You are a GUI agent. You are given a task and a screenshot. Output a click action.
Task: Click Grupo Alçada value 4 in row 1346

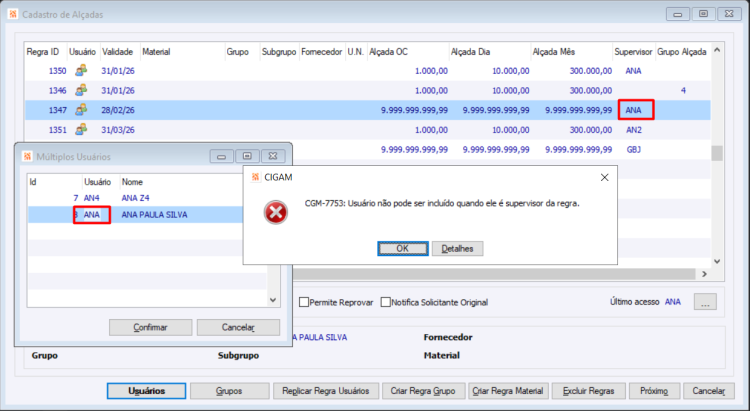pyautogui.click(x=683, y=90)
